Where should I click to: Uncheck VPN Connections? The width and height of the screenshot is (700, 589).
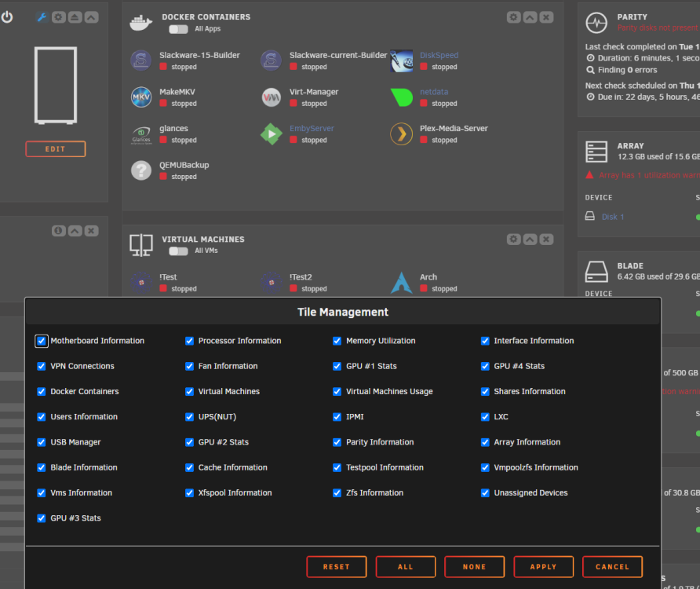point(42,367)
